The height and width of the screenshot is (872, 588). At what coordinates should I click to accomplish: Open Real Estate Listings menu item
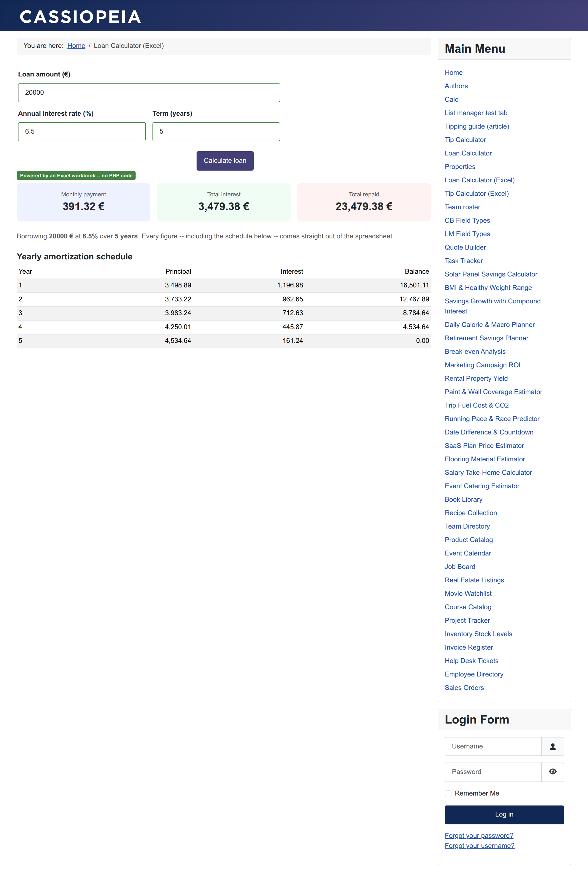[x=474, y=580]
